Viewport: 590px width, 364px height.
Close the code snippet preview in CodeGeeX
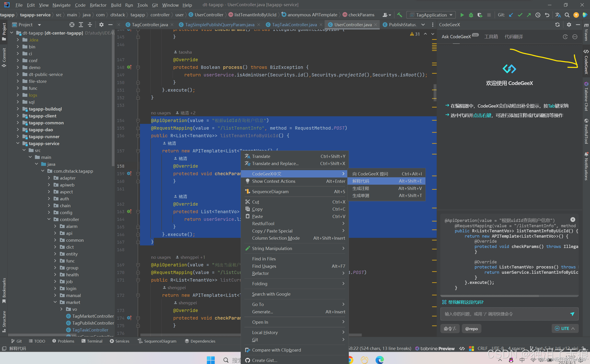[x=573, y=219]
